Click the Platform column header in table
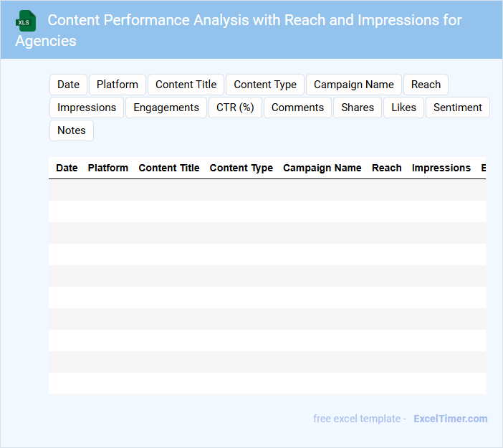Viewport: 503px width, 448px height. (108, 168)
